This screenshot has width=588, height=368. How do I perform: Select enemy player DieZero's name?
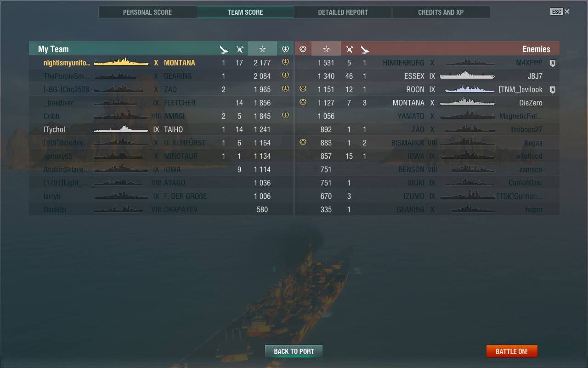point(531,103)
